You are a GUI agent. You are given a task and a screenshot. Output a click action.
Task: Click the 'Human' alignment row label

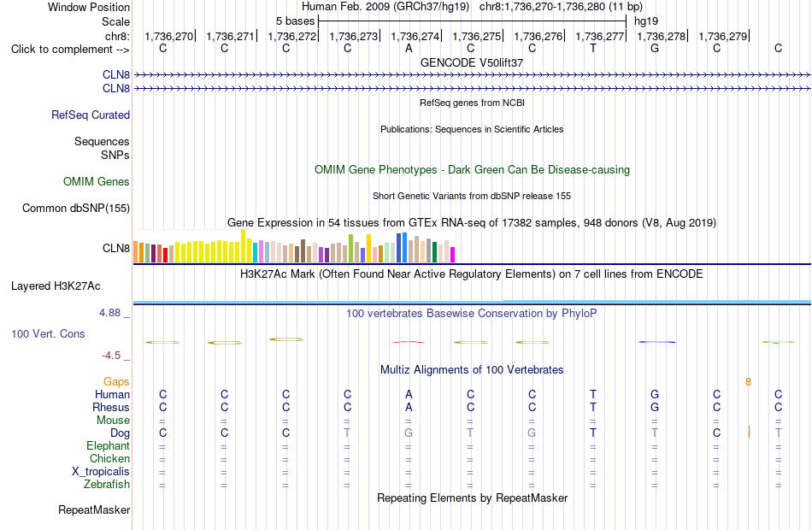(112, 395)
